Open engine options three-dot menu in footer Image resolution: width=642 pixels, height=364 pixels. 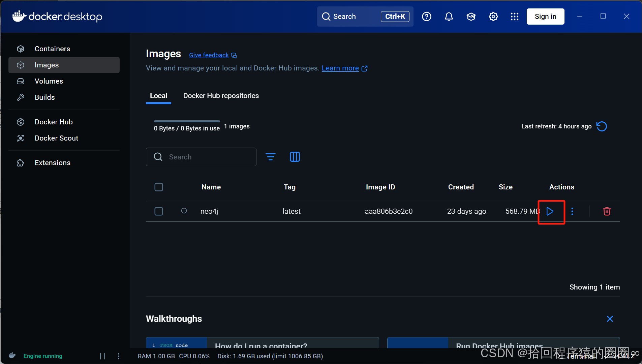point(119,356)
